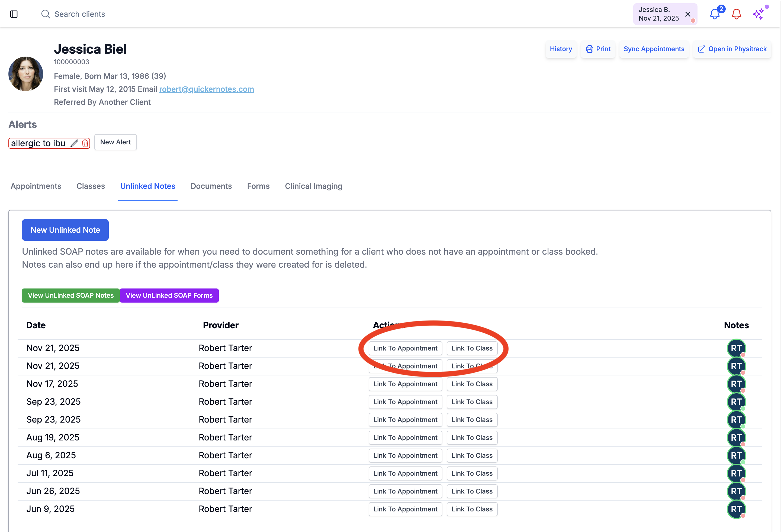781x532 pixels.
Task: Click the New Unlinked Note button
Action: pos(65,230)
